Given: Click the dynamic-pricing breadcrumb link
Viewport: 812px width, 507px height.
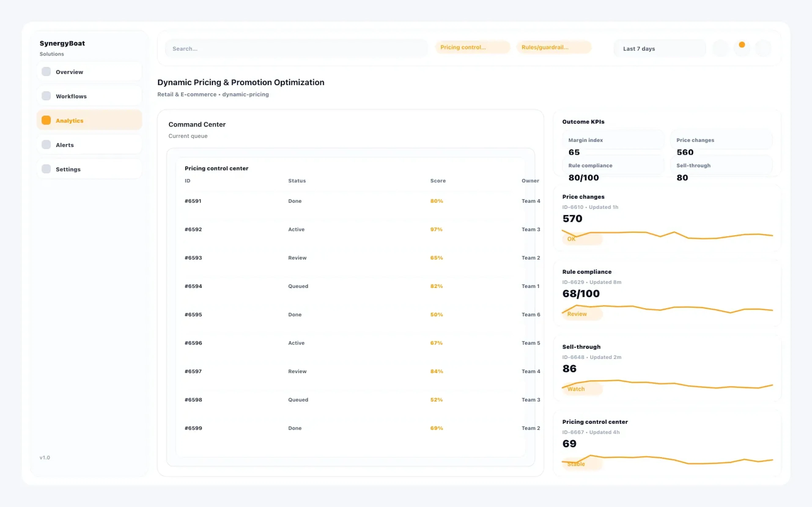Looking at the screenshot, I should 246,94.
